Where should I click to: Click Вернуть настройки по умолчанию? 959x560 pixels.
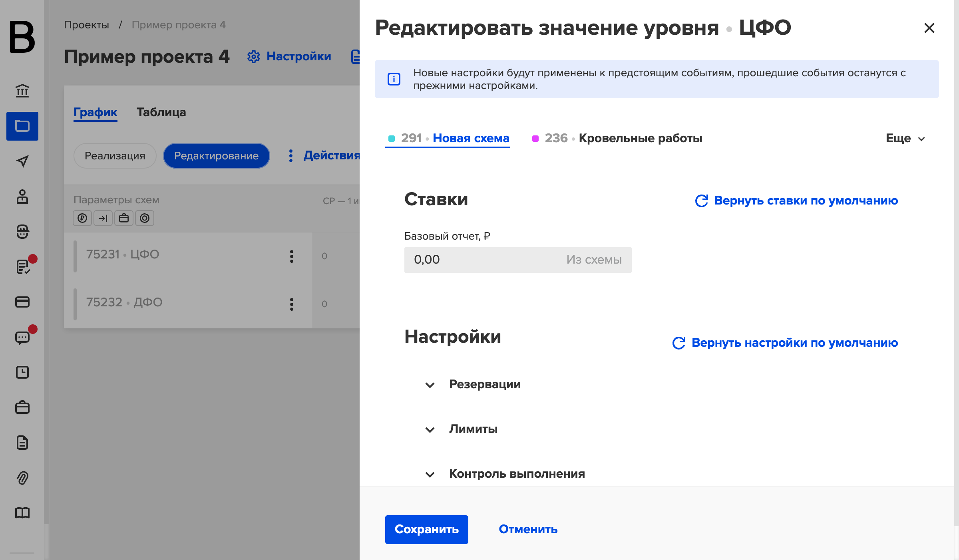pyautogui.click(x=785, y=343)
